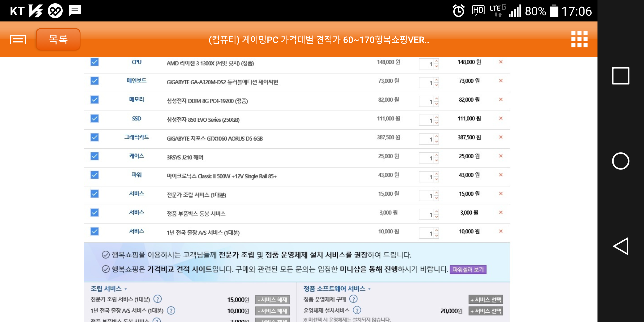The width and height of the screenshot is (644, 322).
Task: Tap the alarm clock status bar icon
Action: [458, 11]
